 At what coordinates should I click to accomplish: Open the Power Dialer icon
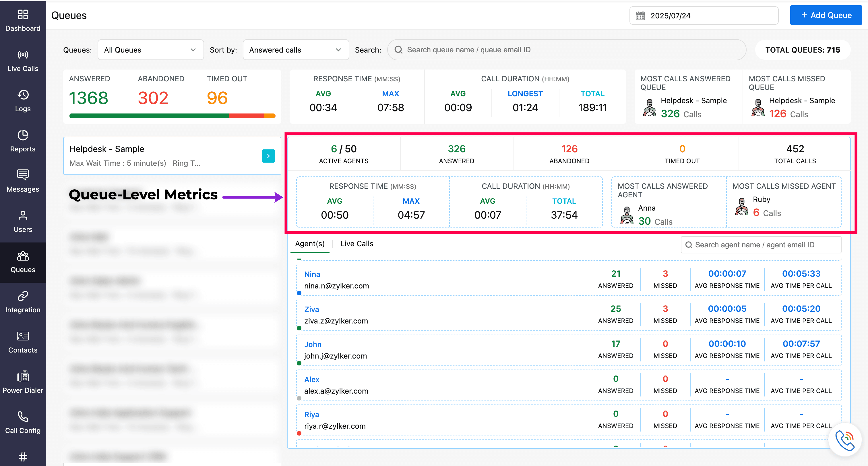pos(23,382)
